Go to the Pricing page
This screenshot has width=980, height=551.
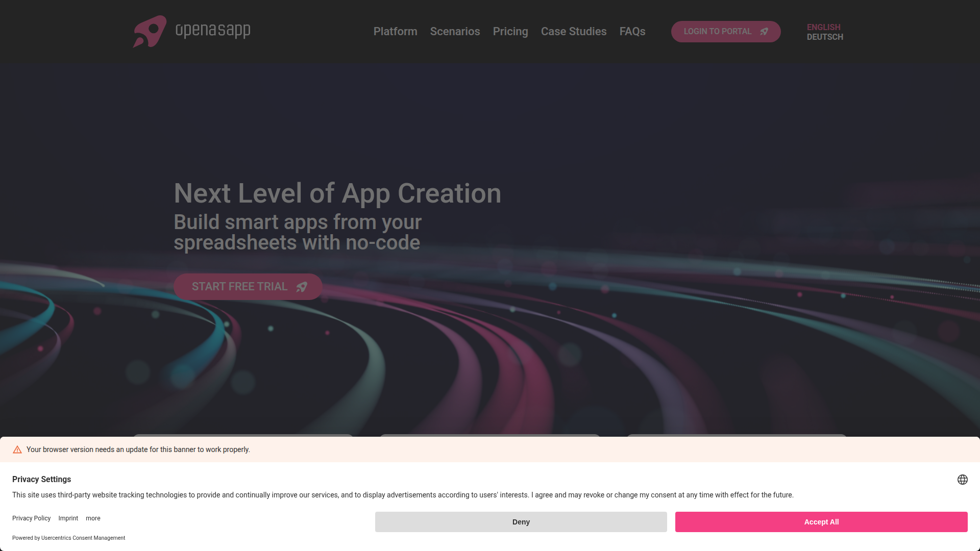(x=510, y=32)
